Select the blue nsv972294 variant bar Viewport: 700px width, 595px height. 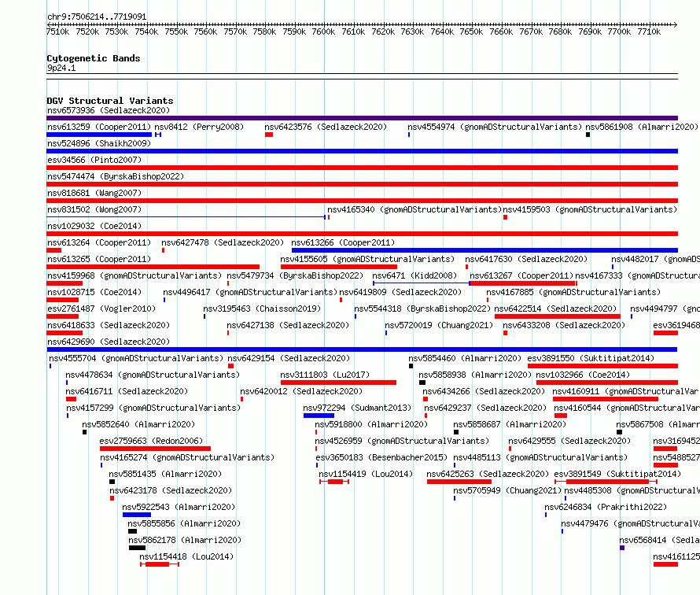(x=319, y=416)
